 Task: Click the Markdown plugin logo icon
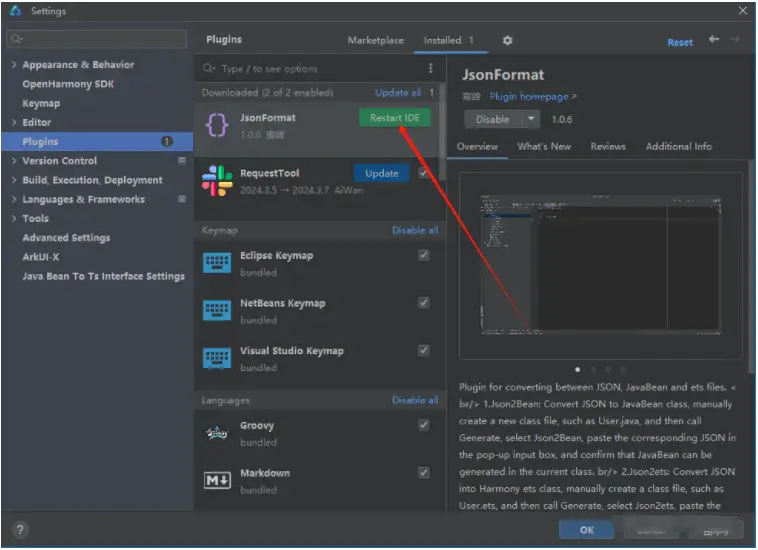click(x=217, y=480)
